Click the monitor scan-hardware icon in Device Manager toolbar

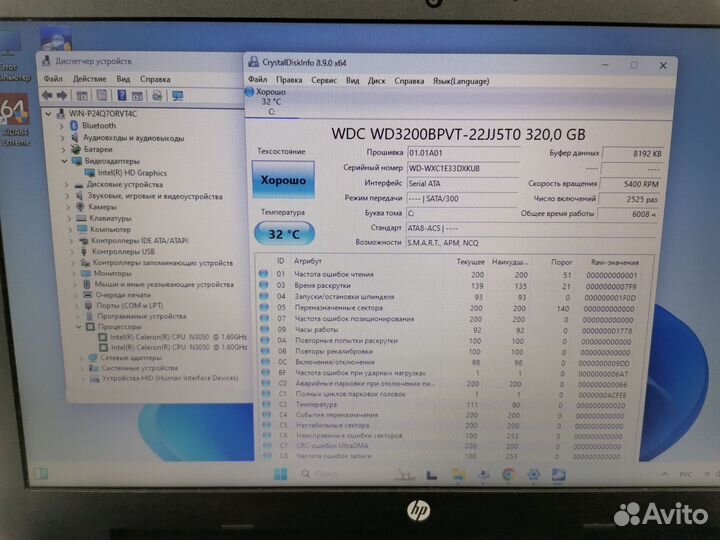pos(178,96)
